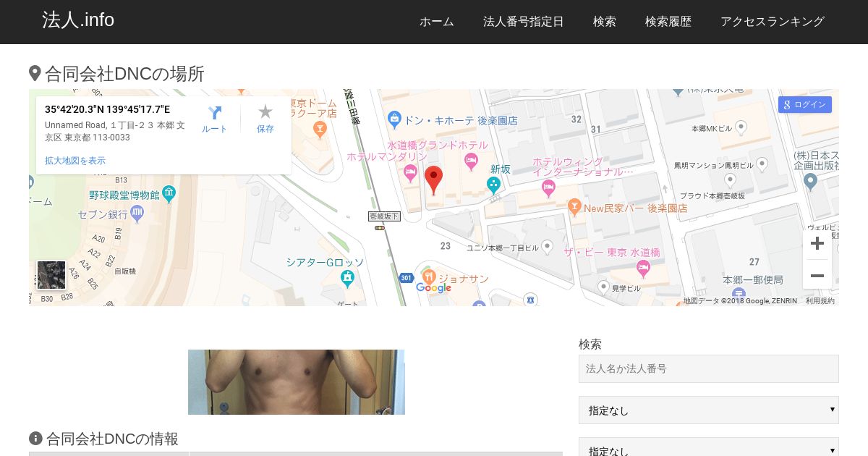Click the red location pin marker
This screenshot has height=456, width=868.
click(x=433, y=180)
